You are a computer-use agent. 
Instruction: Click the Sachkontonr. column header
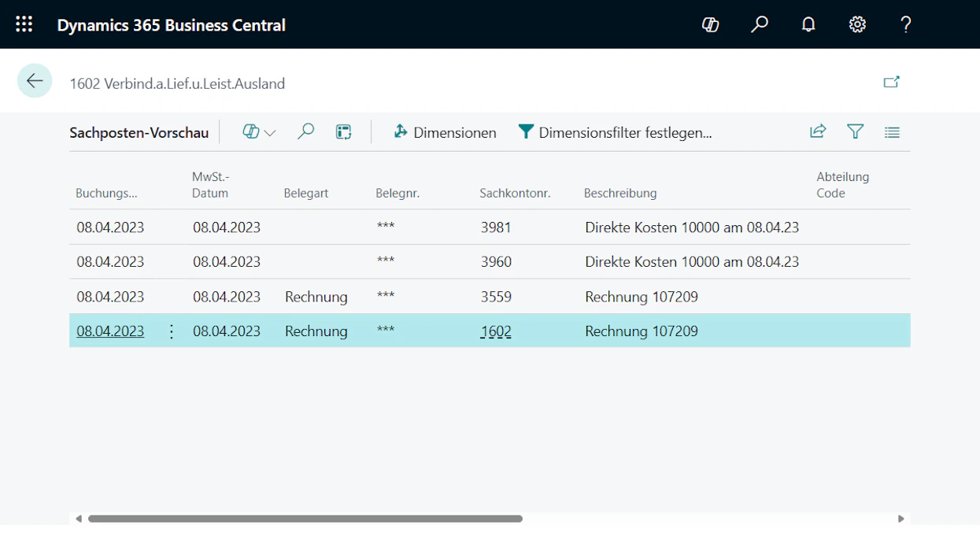pos(515,193)
